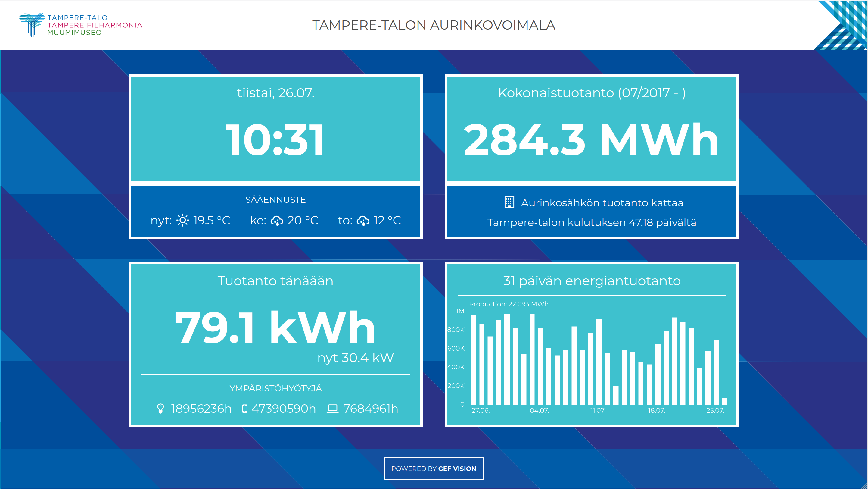Click the MUUMIMUSEO logo text
This screenshot has height=489, width=868.
74,33
